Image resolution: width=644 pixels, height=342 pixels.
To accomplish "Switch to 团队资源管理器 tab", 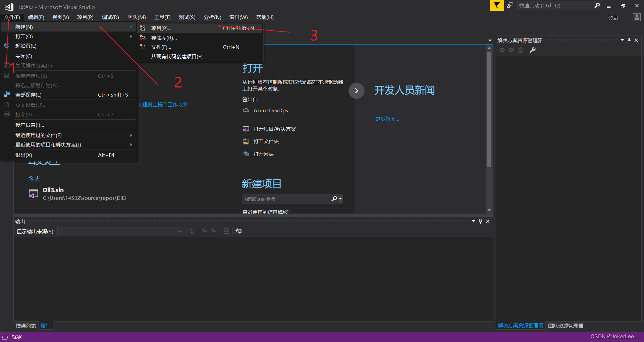I will tap(566, 326).
